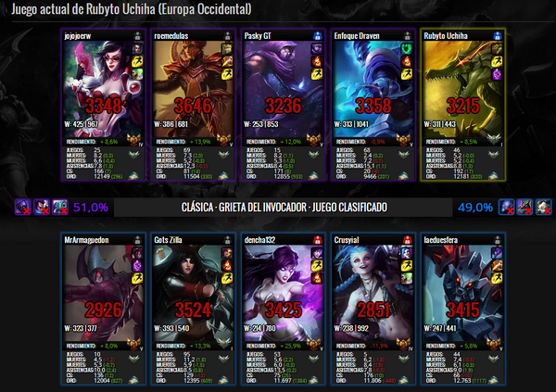Click jojojoerw's Vayne champion portrait

(103, 89)
